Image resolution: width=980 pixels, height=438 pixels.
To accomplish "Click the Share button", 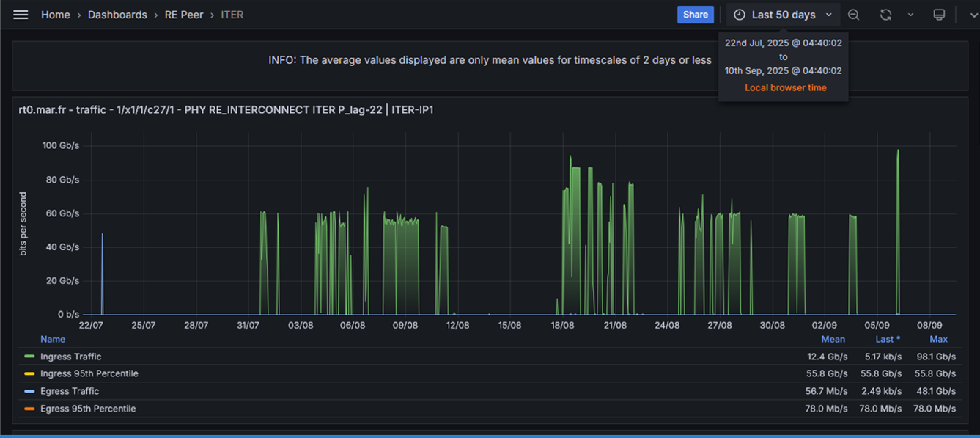I will point(695,15).
